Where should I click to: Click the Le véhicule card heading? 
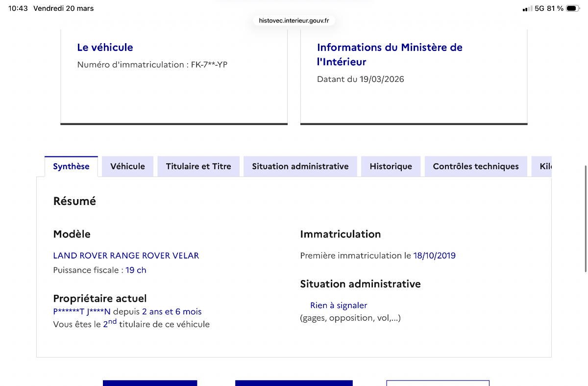105,48
